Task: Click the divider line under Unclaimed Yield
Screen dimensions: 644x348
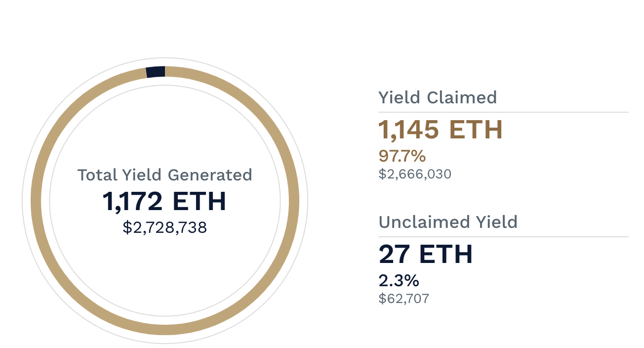Action: [x=503, y=237]
